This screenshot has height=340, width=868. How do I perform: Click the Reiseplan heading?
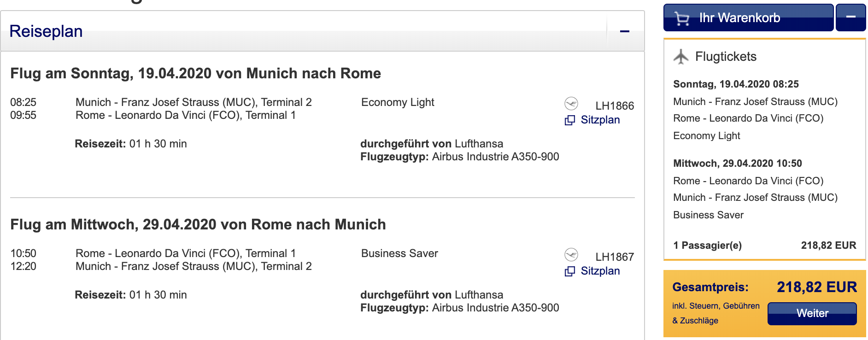pos(46,31)
